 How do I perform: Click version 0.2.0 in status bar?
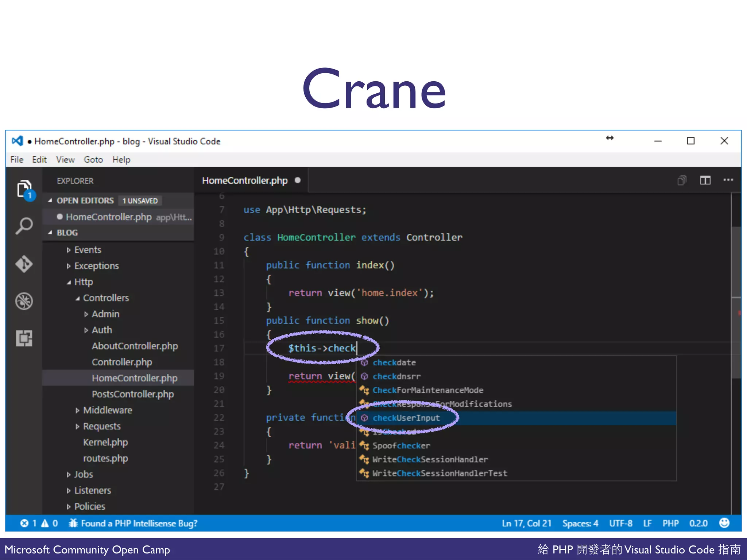click(698, 523)
